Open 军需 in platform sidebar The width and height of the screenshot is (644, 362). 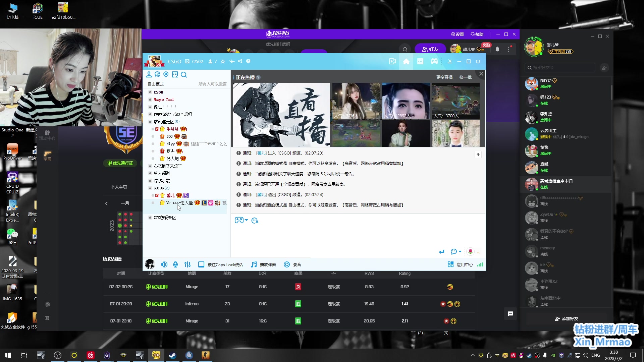coord(47,156)
